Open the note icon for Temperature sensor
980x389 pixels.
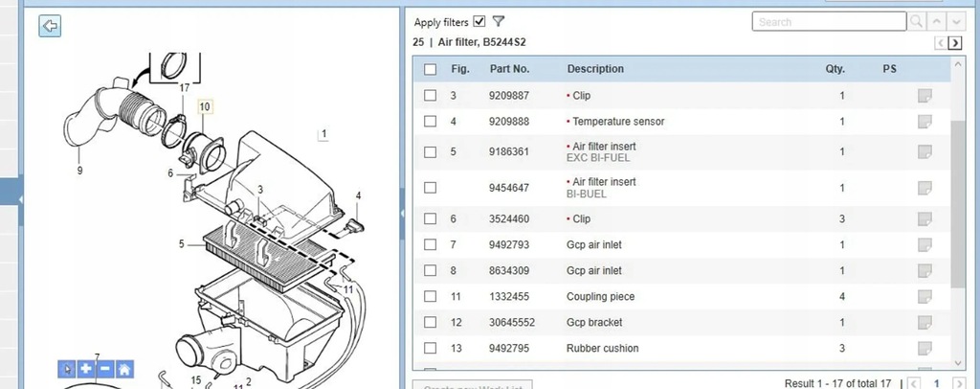pos(924,122)
